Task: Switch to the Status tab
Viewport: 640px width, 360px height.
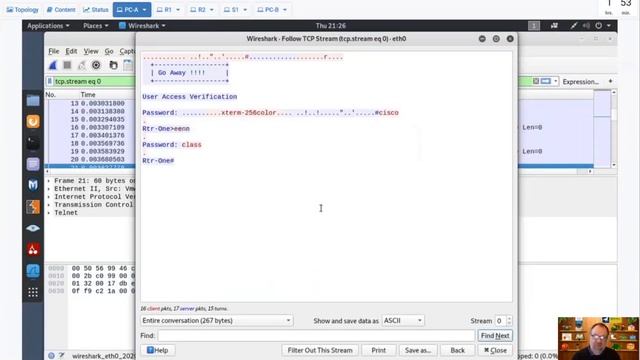Action: tap(96, 9)
